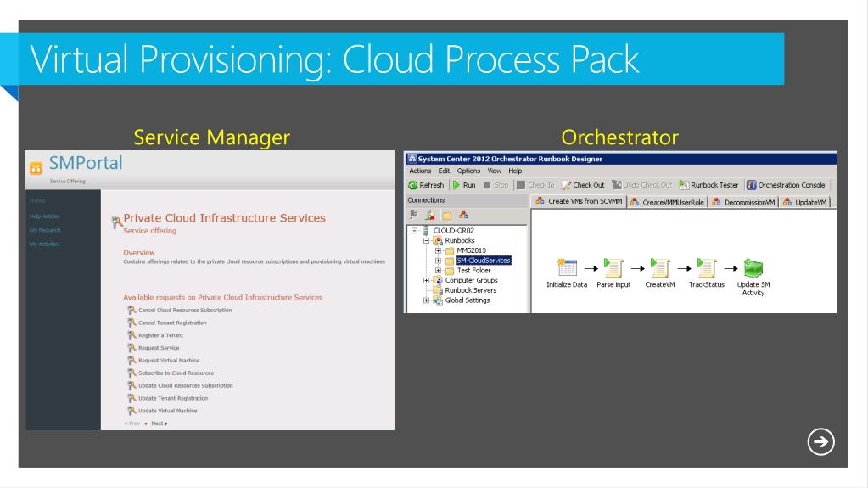Open Cancel Tenant Registration request

172,323
